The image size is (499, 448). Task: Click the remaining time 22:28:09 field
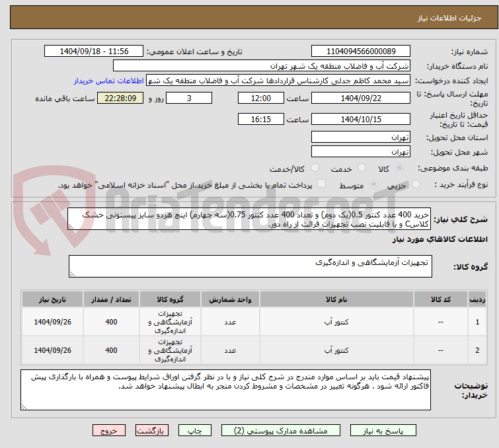pyautogui.click(x=120, y=98)
